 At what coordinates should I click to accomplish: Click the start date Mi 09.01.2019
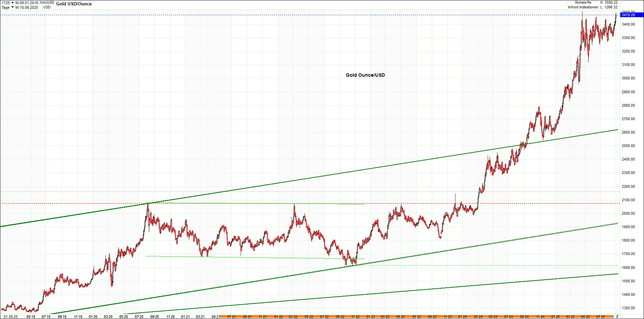[x=27, y=3]
